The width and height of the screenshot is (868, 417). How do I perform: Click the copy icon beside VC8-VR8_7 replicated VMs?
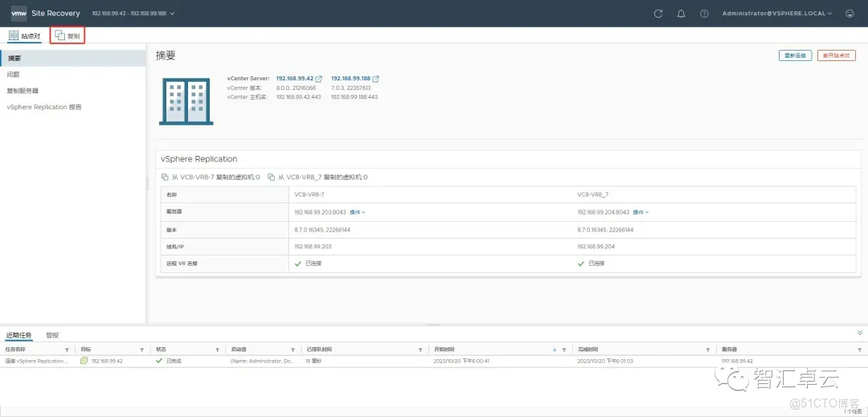(272, 178)
